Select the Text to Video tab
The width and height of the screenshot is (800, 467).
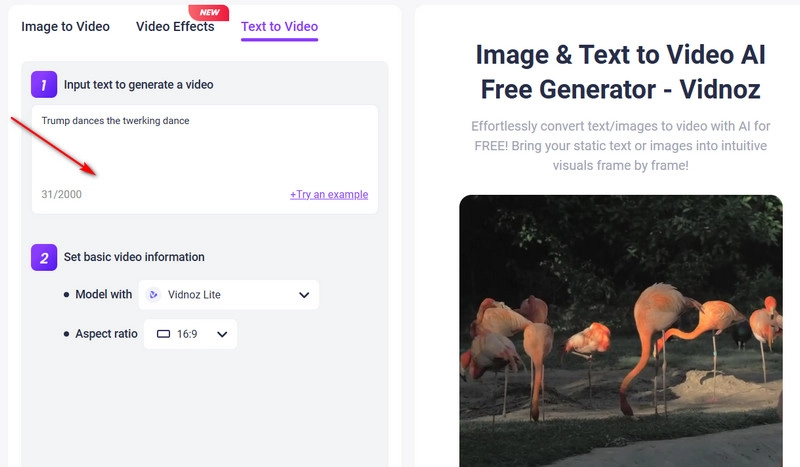tap(279, 27)
